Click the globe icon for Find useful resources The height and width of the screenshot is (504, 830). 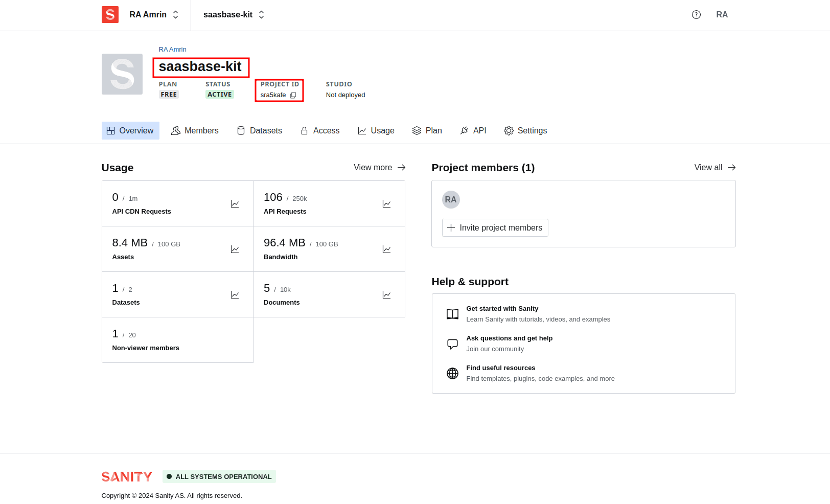tap(452, 373)
